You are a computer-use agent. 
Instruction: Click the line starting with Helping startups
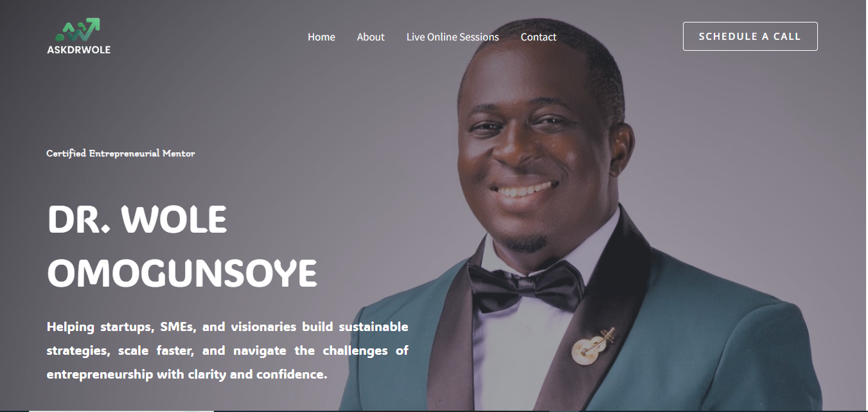coord(227,327)
